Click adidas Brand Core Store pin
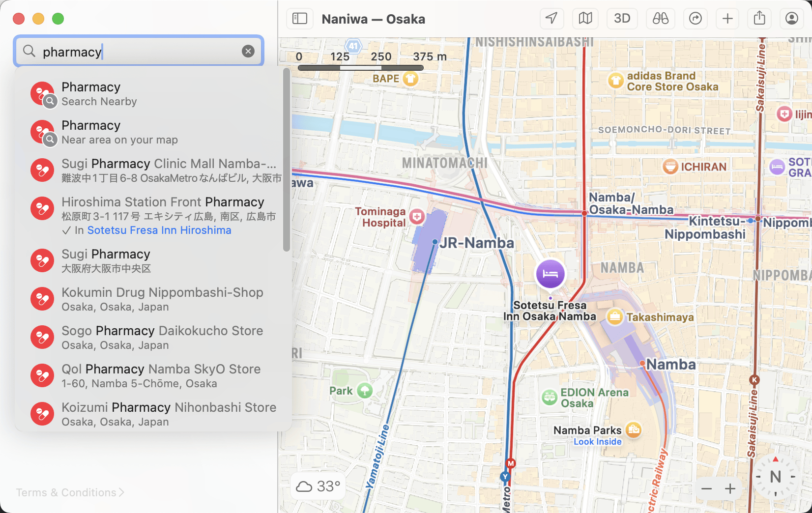This screenshot has width=812, height=513. 616,81
